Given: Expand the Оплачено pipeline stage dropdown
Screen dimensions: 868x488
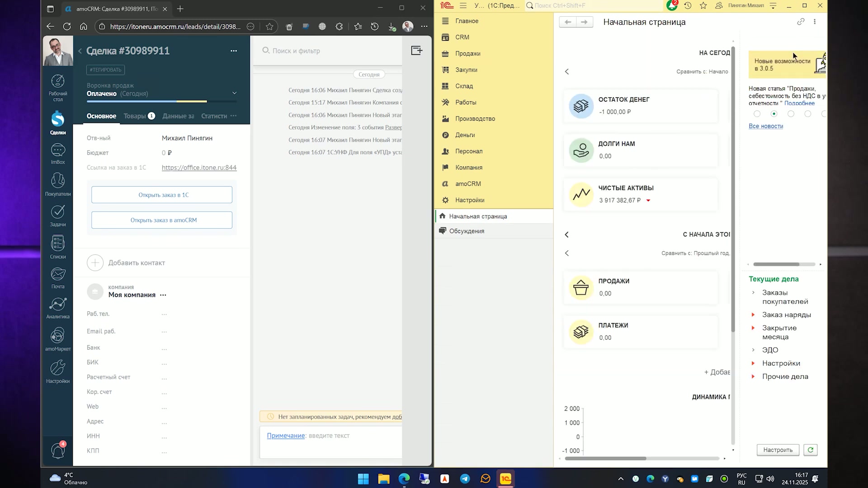Looking at the screenshot, I should click(x=234, y=93).
